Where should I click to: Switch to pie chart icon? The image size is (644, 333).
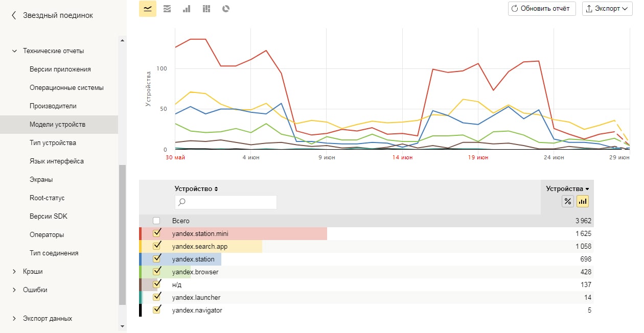226,9
